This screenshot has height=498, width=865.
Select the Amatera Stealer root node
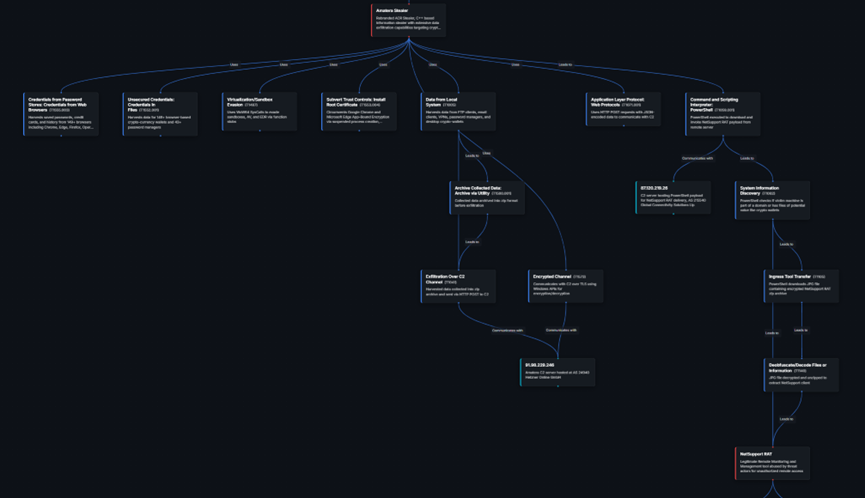coord(410,20)
